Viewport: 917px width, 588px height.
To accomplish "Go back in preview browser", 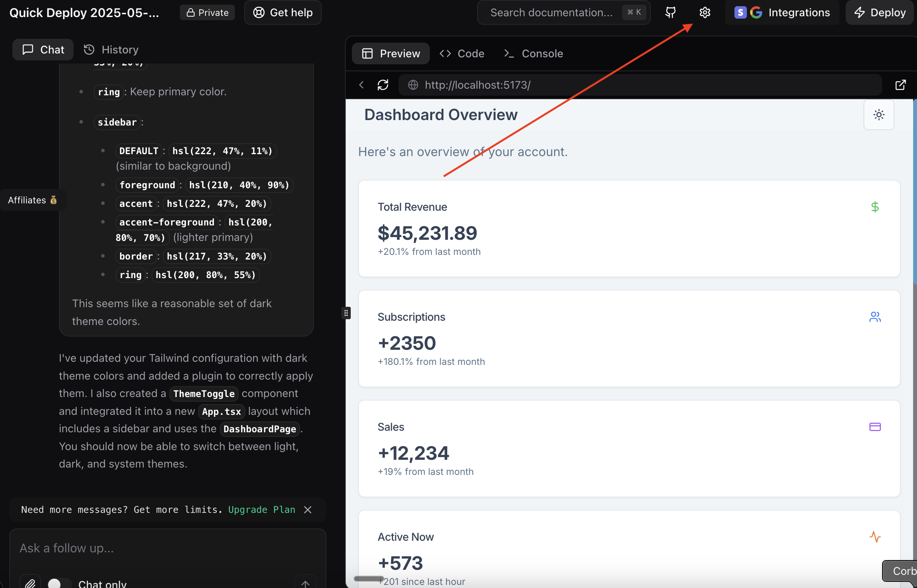I will pyautogui.click(x=361, y=85).
